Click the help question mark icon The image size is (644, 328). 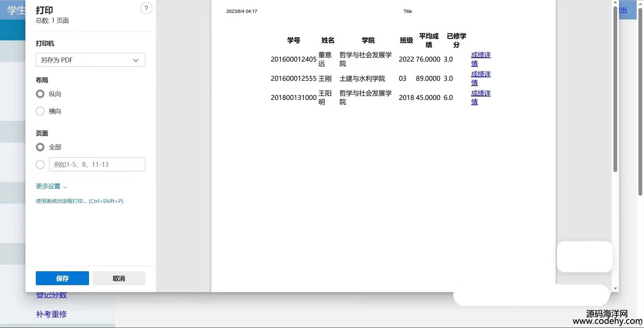146,8
